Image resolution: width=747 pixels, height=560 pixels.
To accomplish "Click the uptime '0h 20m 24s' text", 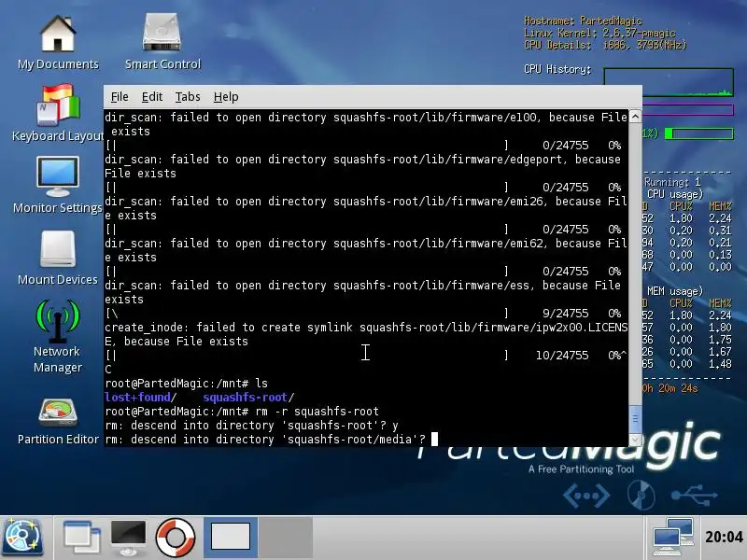I will click(669, 388).
